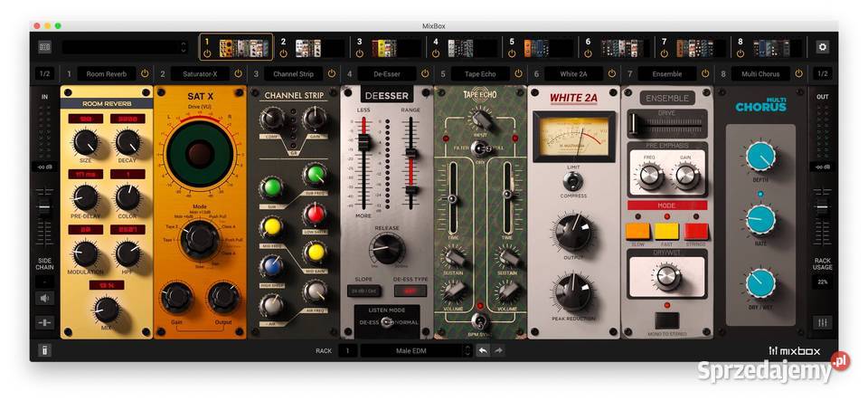Image resolution: width=868 pixels, height=401 pixels.
Task: Select rack 4 thumbnail tab
Action: point(464,48)
